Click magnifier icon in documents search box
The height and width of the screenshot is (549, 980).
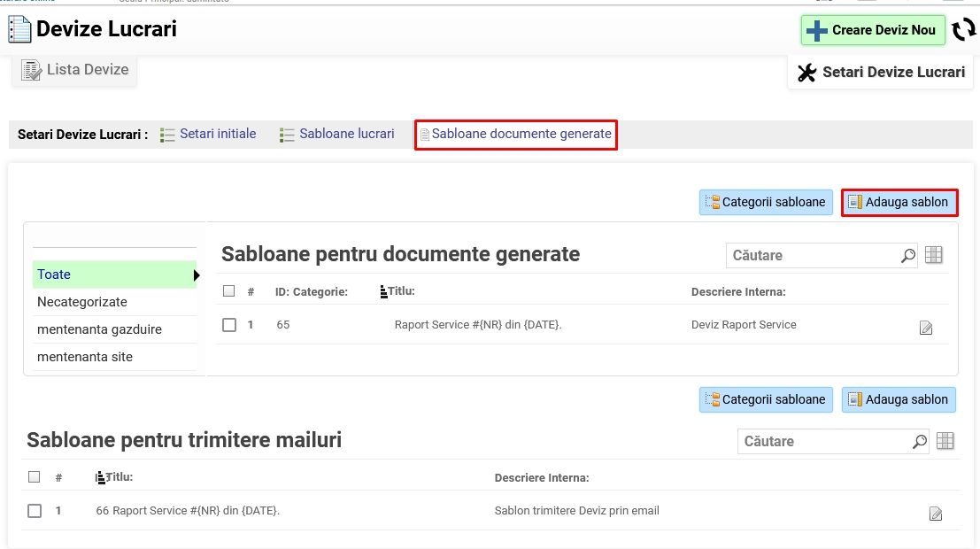(908, 256)
